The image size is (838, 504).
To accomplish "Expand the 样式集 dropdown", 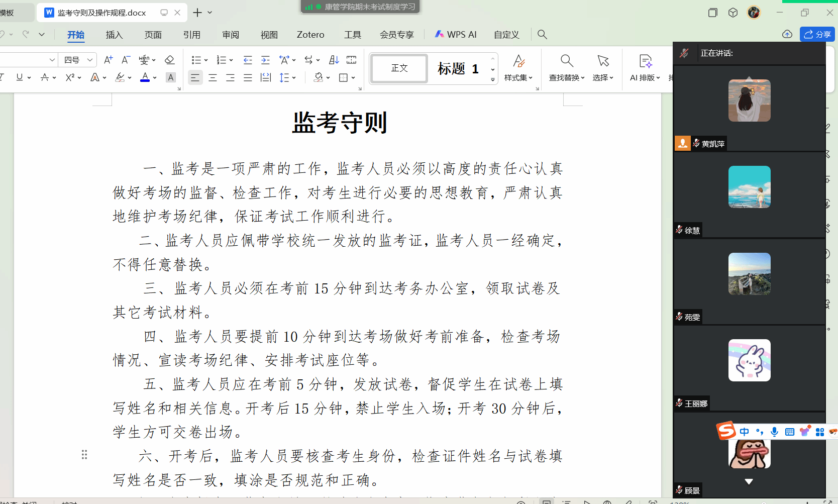I will pyautogui.click(x=518, y=78).
